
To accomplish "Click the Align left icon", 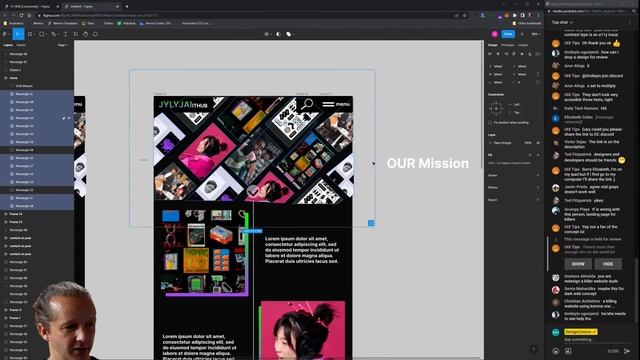I will (490, 54).
